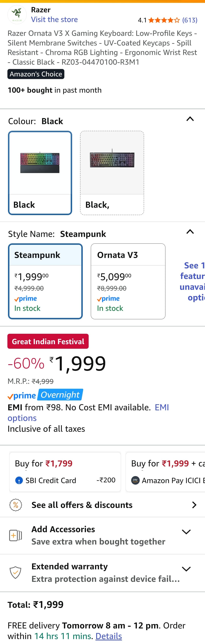This screenshot has height=644, width=205.
Task: Open the star rating reviews
Action: pyautogui.click(x=167, y=20)
